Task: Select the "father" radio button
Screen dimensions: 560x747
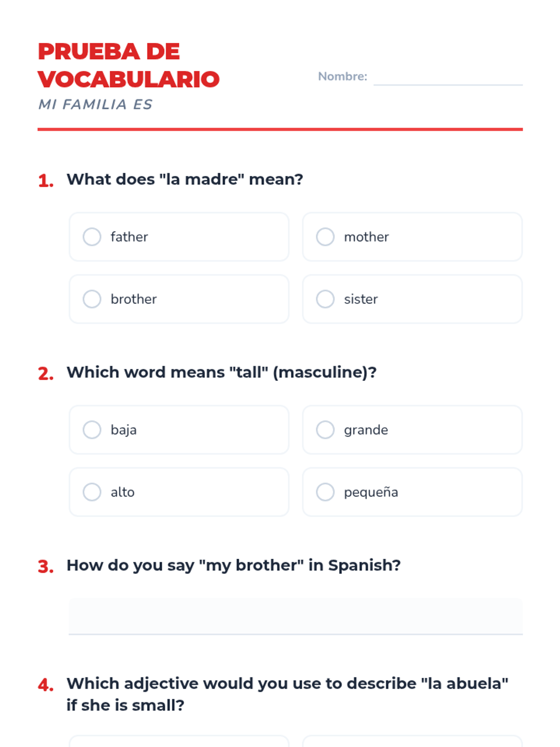Action: tap(92, 237)
